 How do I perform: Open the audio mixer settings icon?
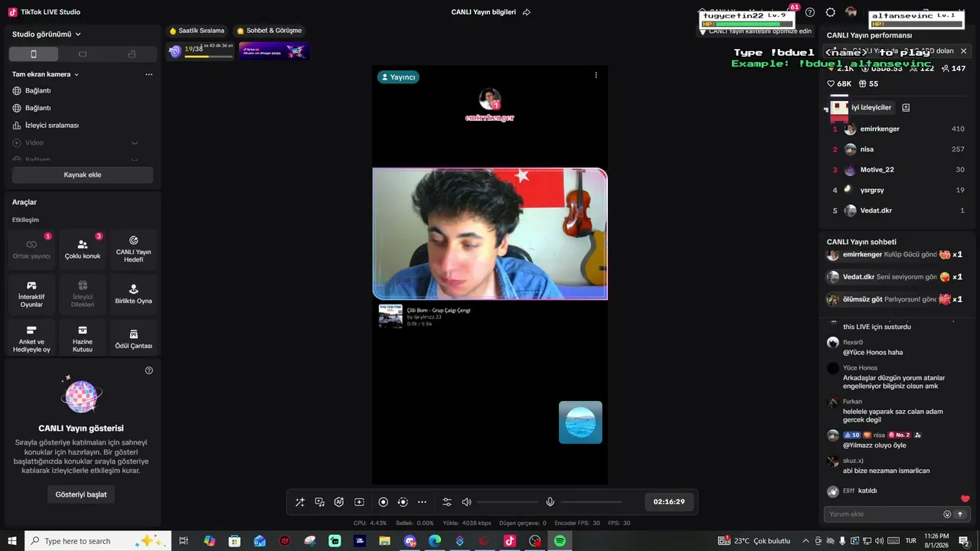[x=447, y=502]
